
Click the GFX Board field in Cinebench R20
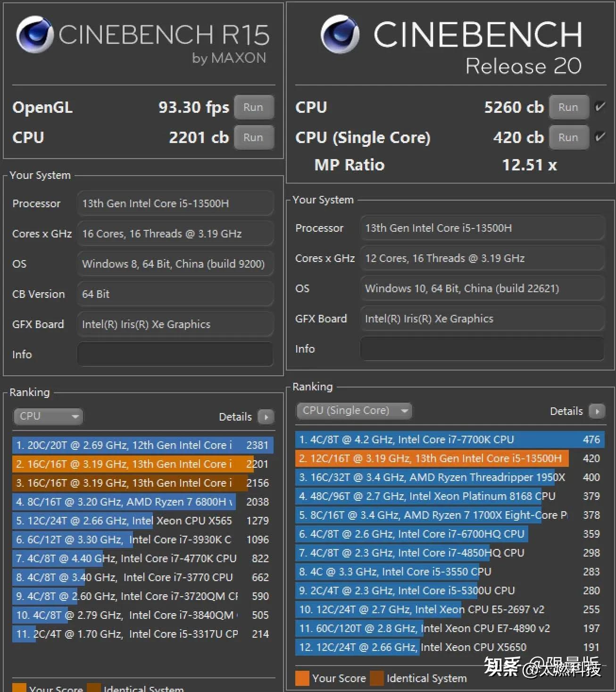[x=483, y=319]
